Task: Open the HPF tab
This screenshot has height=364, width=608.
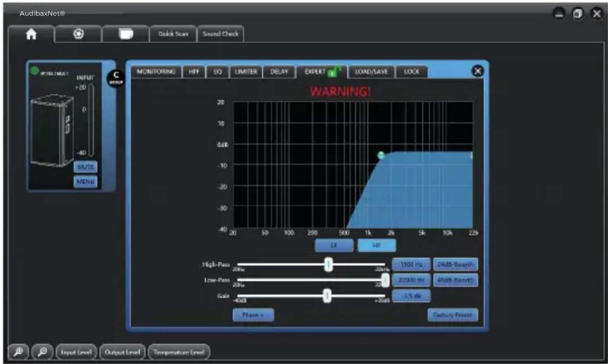Action: (194, 72)
